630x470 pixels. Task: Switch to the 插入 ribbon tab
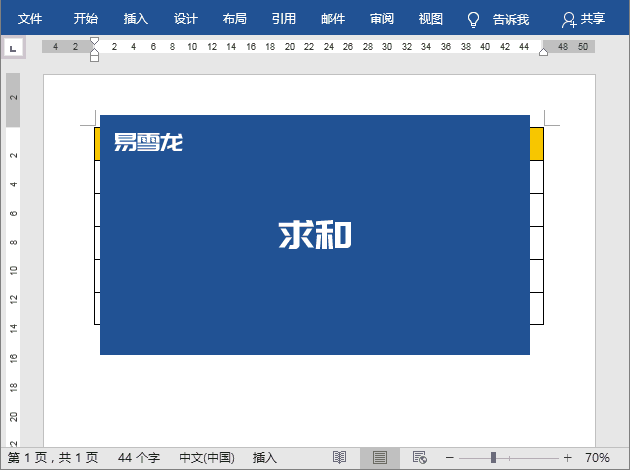tap(136, 19)
